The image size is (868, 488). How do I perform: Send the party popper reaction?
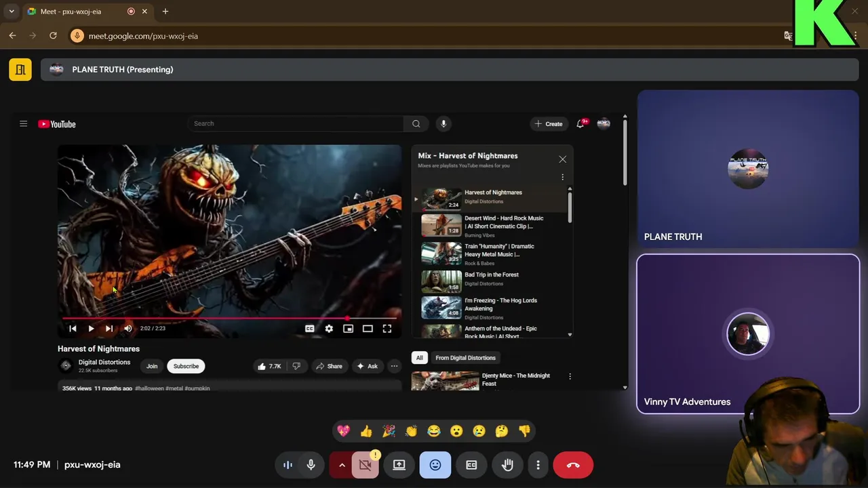(389, 431)
